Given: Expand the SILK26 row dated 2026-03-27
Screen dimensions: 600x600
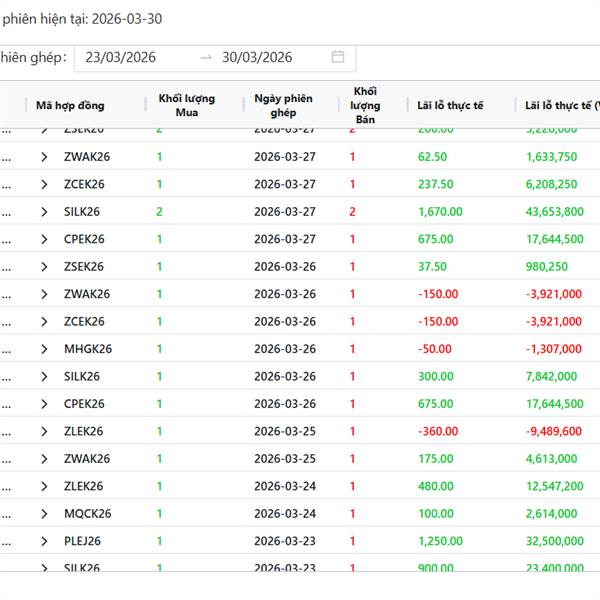Looking at the screenshot, I should pos(44,212).
